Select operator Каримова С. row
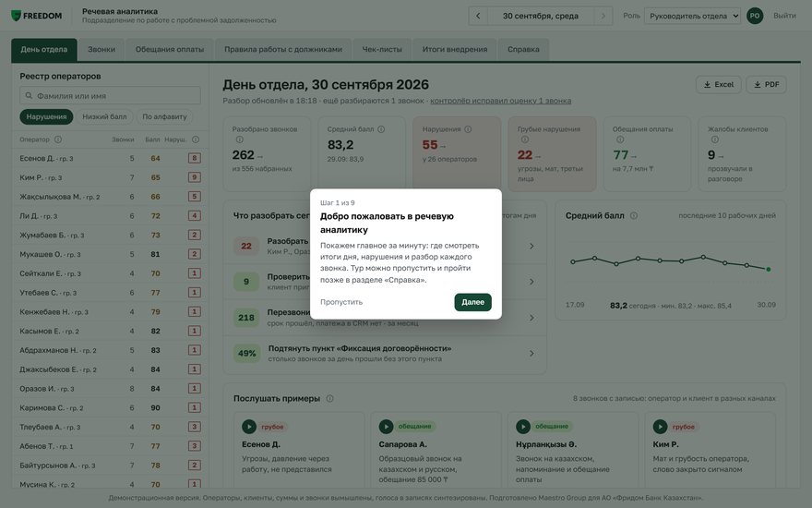This screenshot has width=812, height=508. [111, 407]
